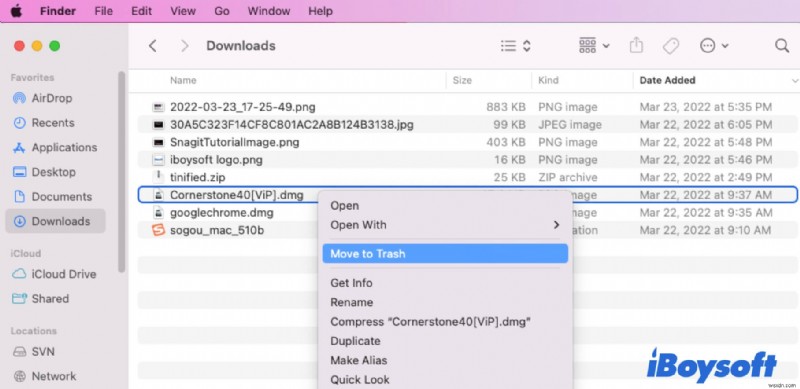Click the googlechrome.dmg disk image icon
The height and width of the screenshot is (389, 800).
point(159,212)
